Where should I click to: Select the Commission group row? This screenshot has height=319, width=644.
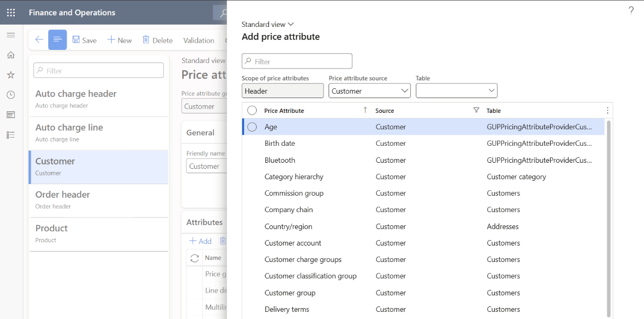tap(423, 193)
